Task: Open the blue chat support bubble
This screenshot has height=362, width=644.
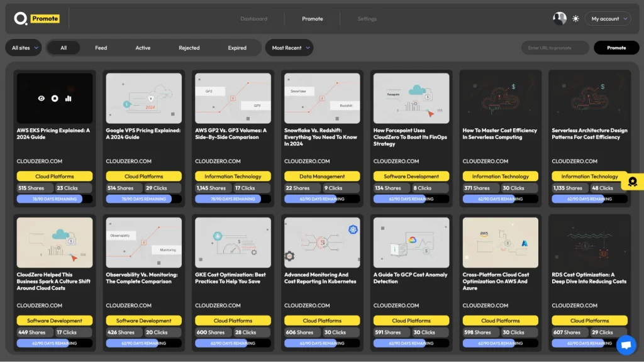Action: pyautogui.click(x=626, y=345)
